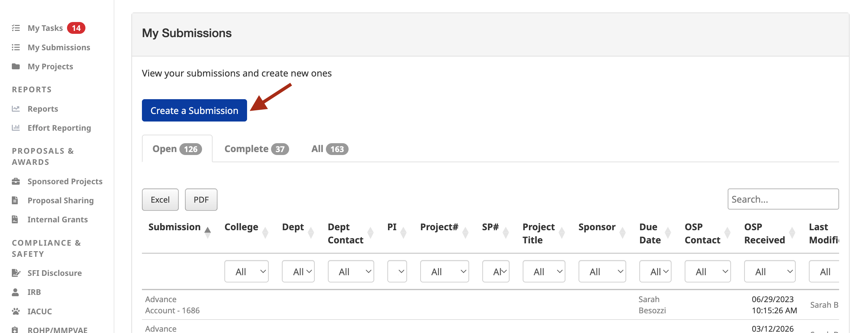The width and height of the screenshot is (868, 333).
Task: Open the Sponsor filter dropdown
Action: [x=602, y=271]
